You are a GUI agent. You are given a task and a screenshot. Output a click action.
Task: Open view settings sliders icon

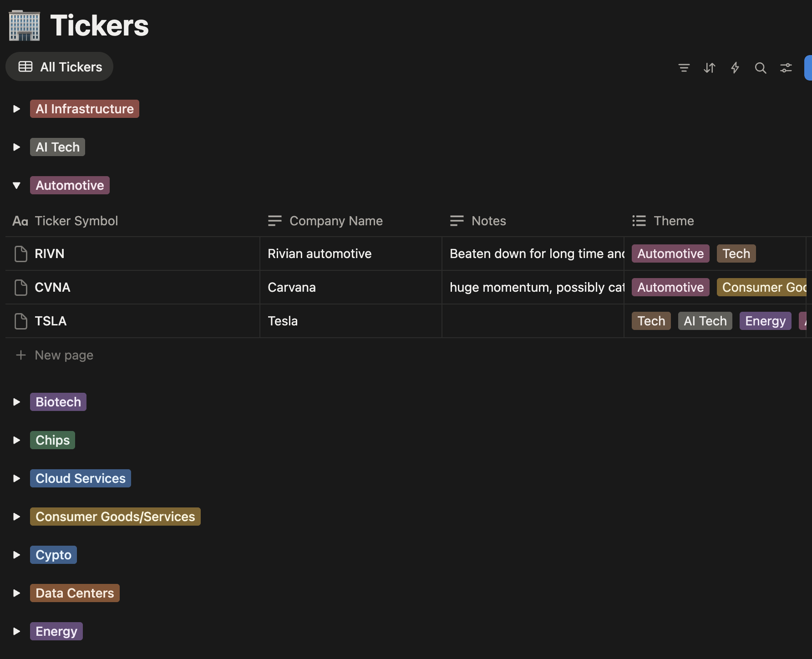786,68
